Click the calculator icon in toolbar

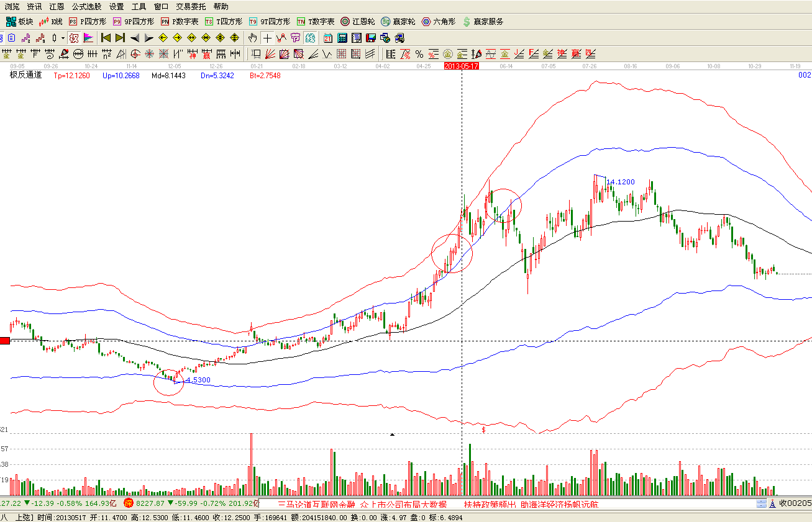(x=342, y=38)
